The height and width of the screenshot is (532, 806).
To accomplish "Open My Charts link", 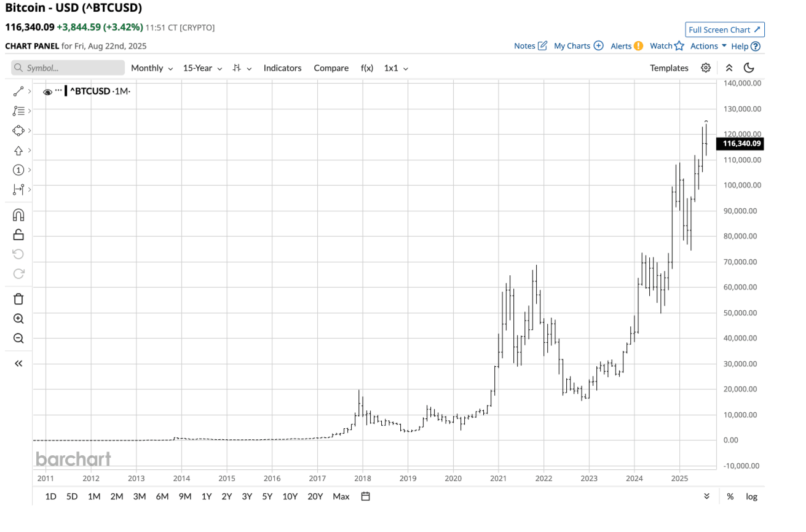I will tap(579, 46).
